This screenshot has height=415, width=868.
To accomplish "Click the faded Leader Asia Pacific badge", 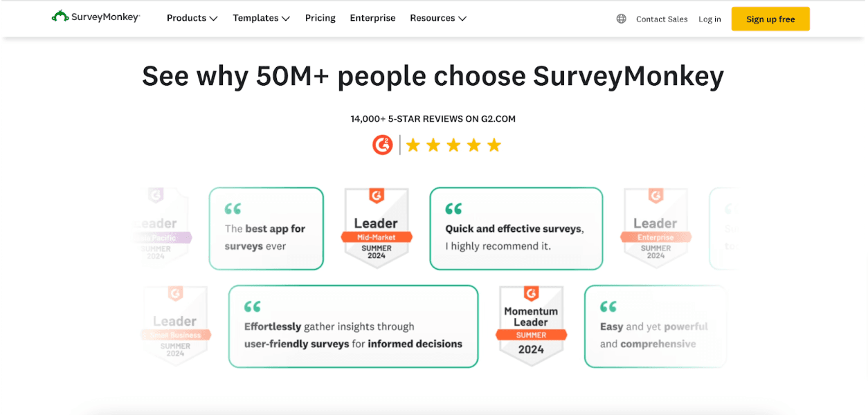I will pos(159,228).
